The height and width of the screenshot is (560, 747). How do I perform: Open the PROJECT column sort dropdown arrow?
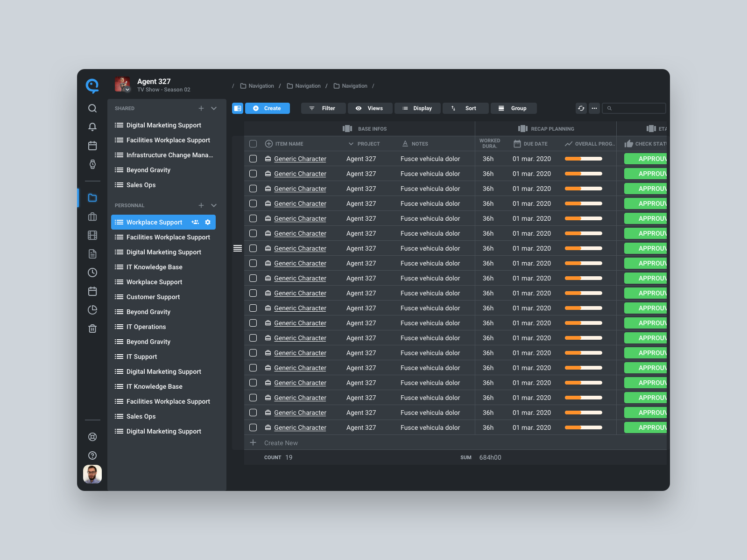pos(351,144)
